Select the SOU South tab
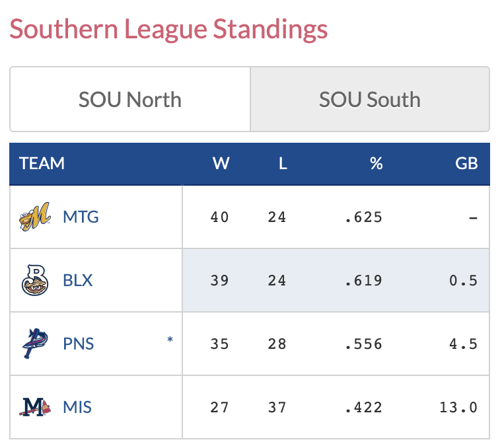The height and width of the screenshot is (448, 502). coord(370,100)
